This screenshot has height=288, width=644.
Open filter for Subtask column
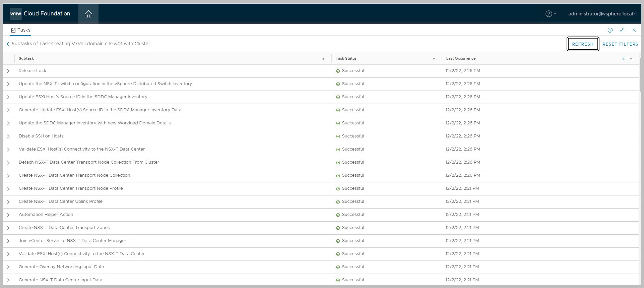pos(323,59)
